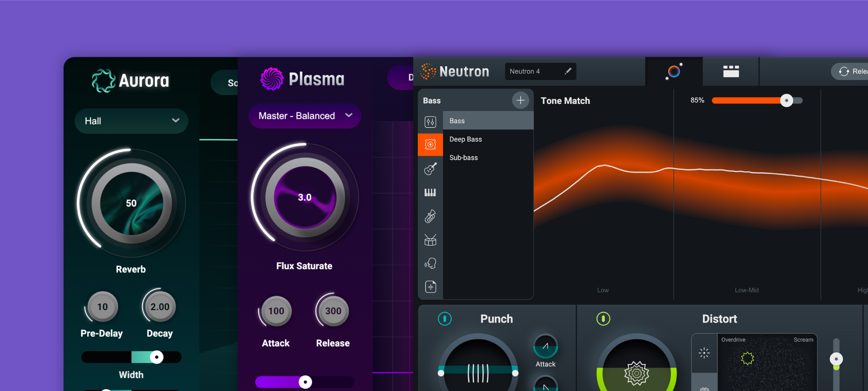Screen dimensions: 868x391
Task: Click the Relearn button in Neutron
Action: pos(850,71)
